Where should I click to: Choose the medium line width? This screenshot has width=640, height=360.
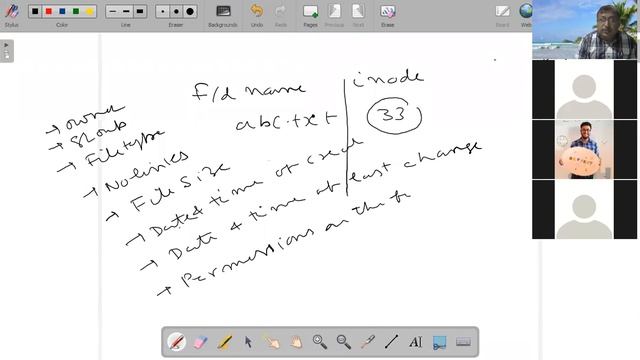pyautogui.click(x=126, y=11)
